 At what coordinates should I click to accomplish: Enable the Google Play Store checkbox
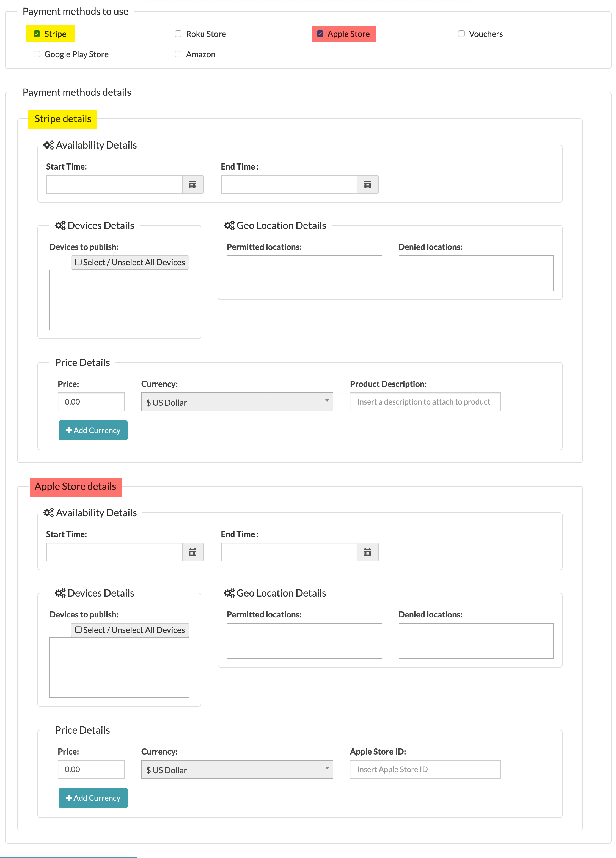click(x=37, y=54)
